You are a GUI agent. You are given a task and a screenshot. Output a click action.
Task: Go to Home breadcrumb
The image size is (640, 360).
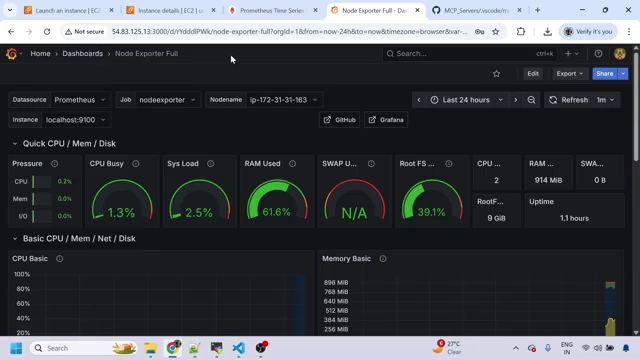40,53
